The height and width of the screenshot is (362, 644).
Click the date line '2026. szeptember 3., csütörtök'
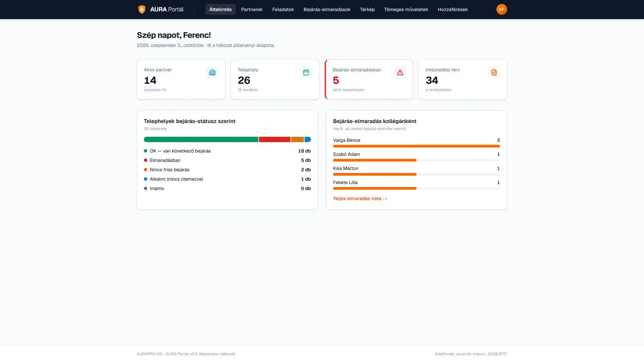tap(170, 45)
